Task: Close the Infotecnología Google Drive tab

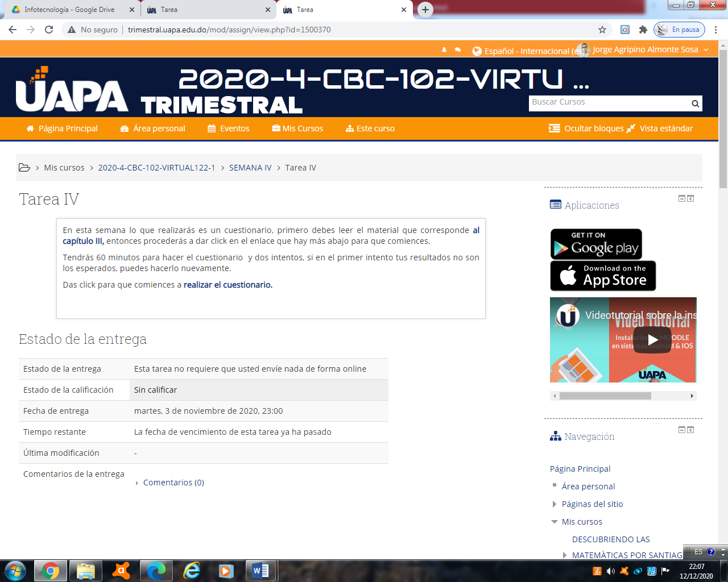Action: click(x=132, y=10)
